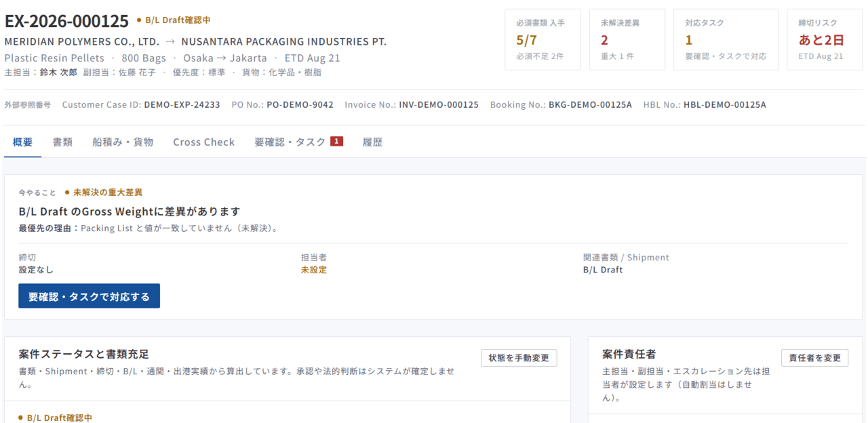Open the 船積み・貨物 tab
This screenshot has height=423, width=868.
coord(123,142)
